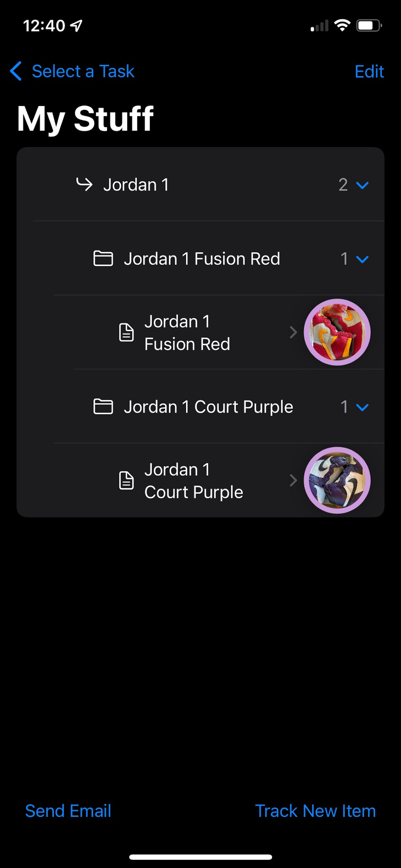Click the Jordan 1 forward arrow icon
Image resolution: width=401 pixels, height=868 pixels.
point(84,184)
